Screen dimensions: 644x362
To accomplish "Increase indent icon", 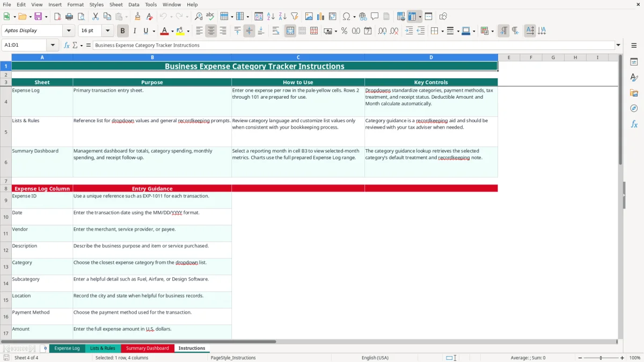I will pyautogui.click(x=409, y=31).
